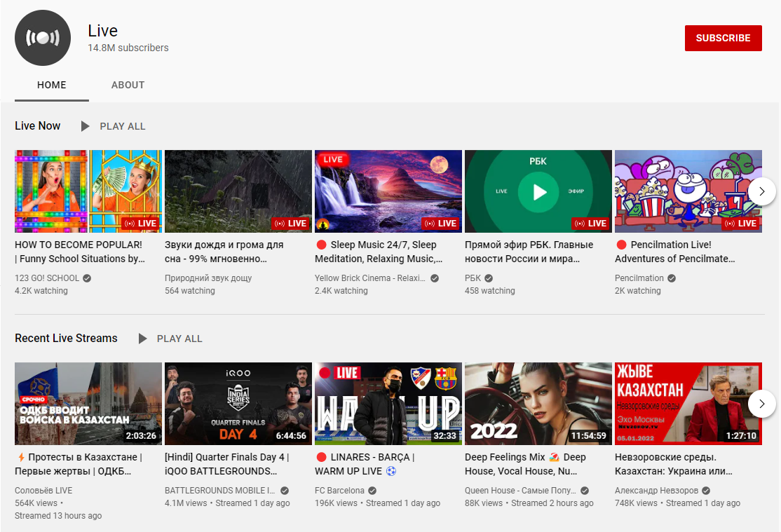This screenshot has width=781, height=532.
Task: Click the verified badge beside FC Barcelona
Action: tap(372, 490)
